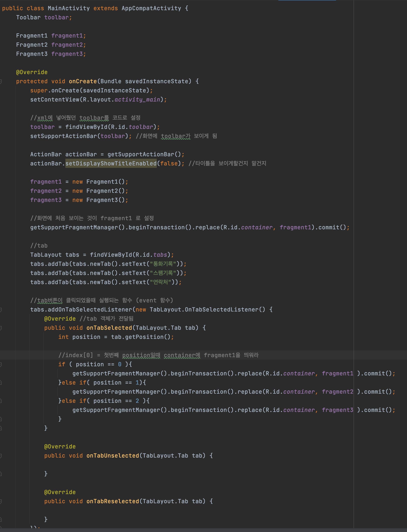Click fold end marker at 'else if( position == 2 )'
407x532 pixels.
pyautogui.click(x=1, y=401)
